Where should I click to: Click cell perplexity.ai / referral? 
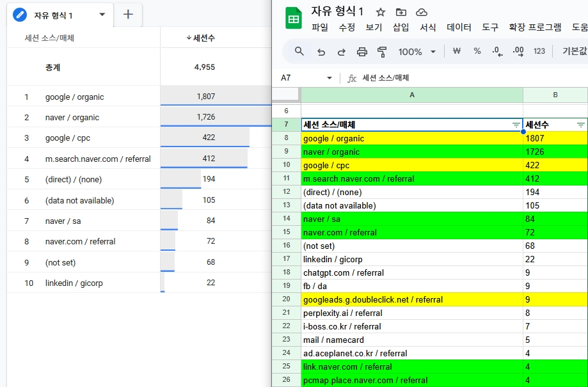tap(412, 313)
